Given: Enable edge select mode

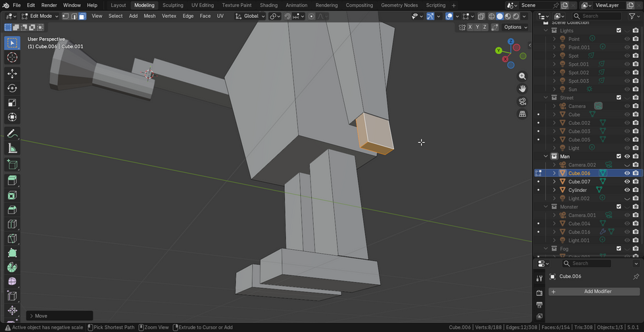Looking at the screenshot, I should tap(74, 16).
